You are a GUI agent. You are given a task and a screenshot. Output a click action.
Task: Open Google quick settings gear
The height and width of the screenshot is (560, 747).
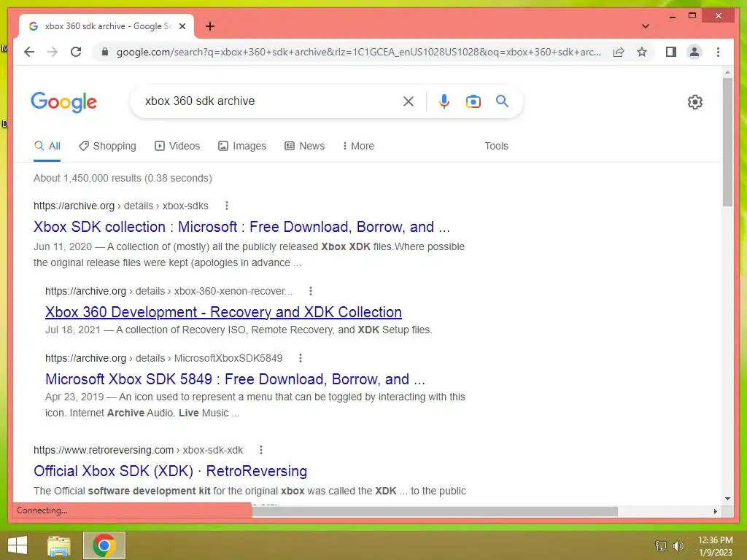pyautogui.click(x=695, y=102)
